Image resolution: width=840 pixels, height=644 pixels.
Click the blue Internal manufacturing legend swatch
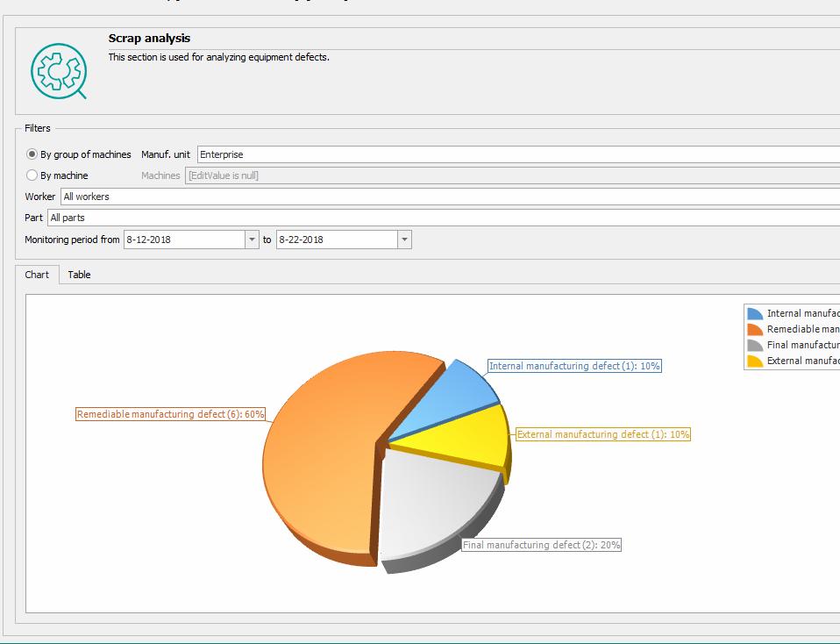[x=755, y=314]
